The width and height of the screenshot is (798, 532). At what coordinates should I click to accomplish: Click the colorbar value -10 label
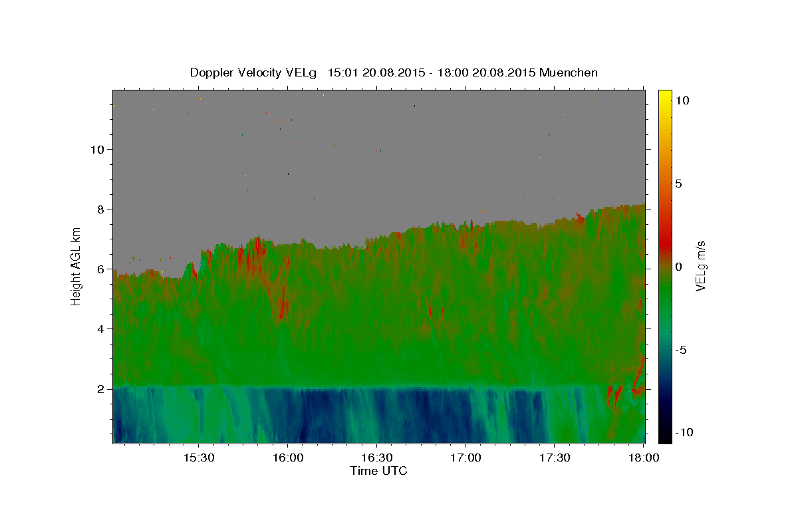tap(684, 432)
